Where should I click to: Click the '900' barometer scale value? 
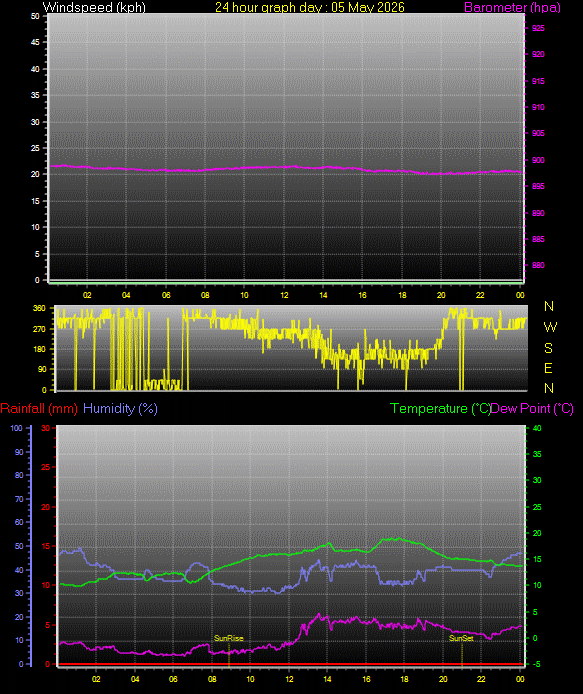click(538, 160)
